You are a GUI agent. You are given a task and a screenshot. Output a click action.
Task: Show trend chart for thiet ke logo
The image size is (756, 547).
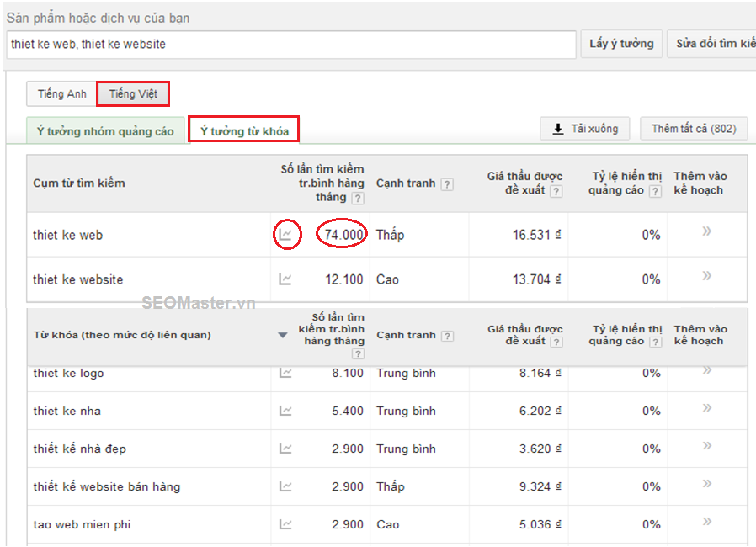[285, 373]
